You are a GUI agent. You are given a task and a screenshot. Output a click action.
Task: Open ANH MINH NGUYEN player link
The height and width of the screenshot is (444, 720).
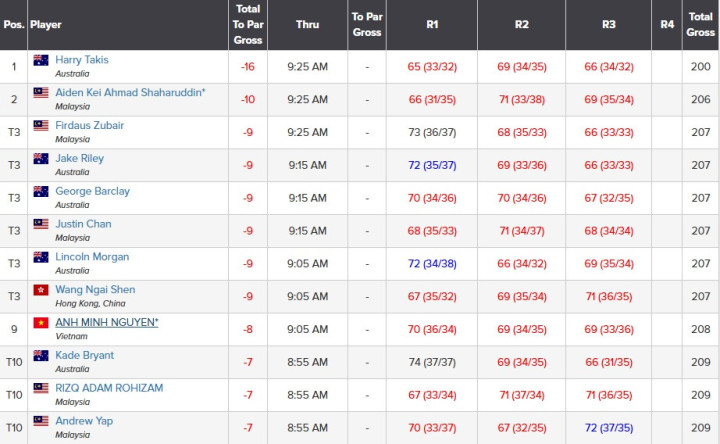[x=107, y=322]
